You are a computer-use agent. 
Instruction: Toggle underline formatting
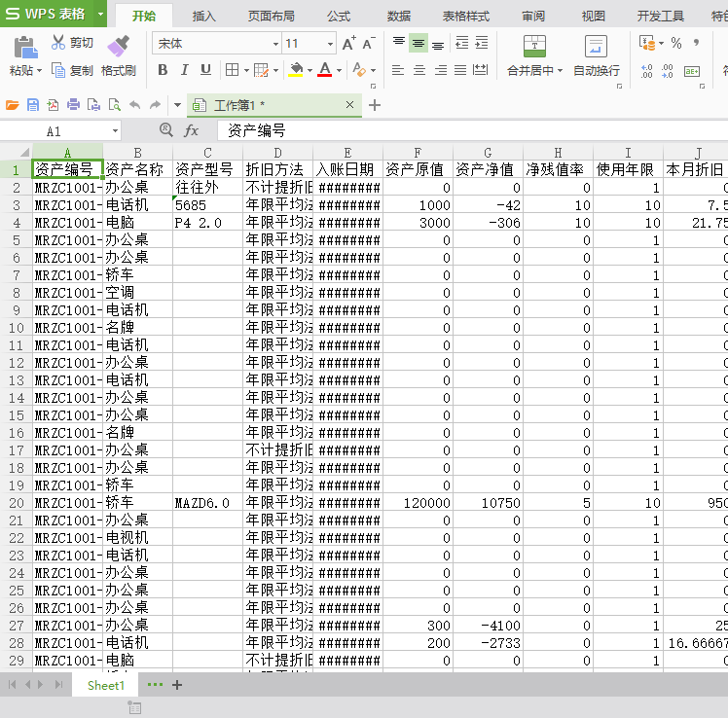coord(205,70)
